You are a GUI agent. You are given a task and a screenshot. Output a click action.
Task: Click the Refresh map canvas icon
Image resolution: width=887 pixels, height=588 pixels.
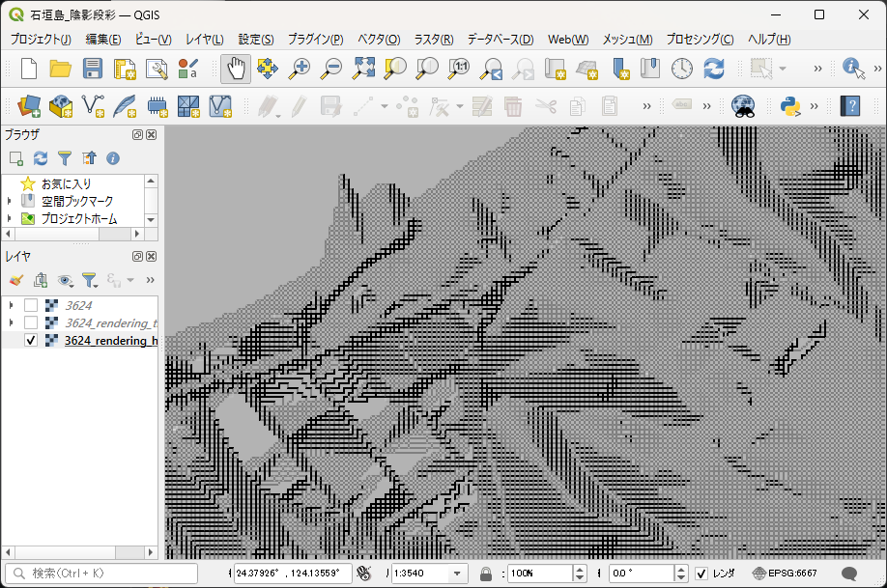(x=714, y=69)
